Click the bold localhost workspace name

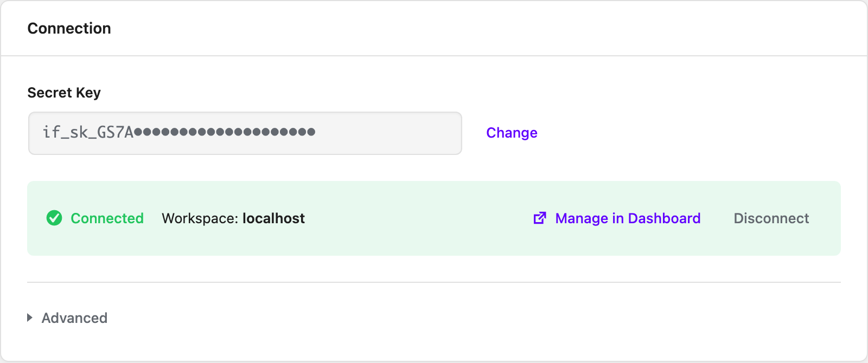tap(273, 218)
